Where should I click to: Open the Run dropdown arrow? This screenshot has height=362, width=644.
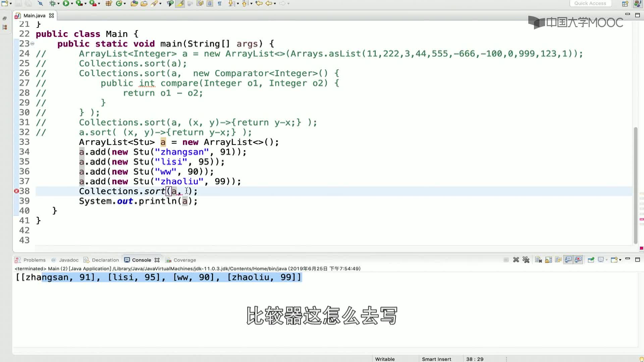click(x=72, y=4)
